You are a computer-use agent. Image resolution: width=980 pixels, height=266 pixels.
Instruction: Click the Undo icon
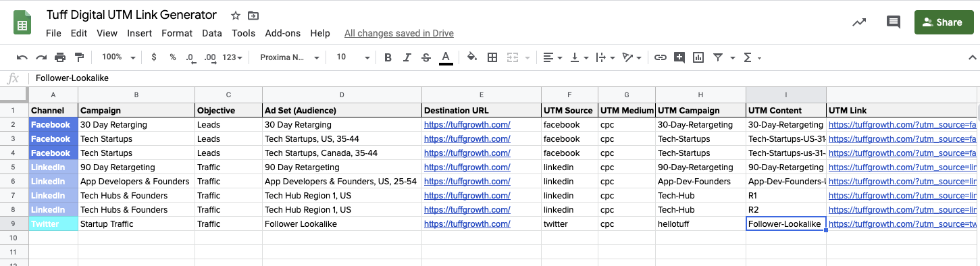pyautogui.click(x=22, y=57)
